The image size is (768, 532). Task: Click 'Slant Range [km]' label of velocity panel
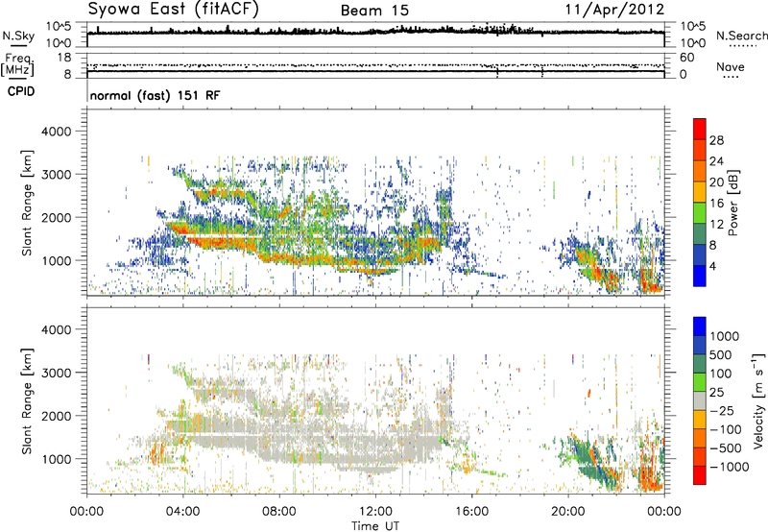coord(27,401)
